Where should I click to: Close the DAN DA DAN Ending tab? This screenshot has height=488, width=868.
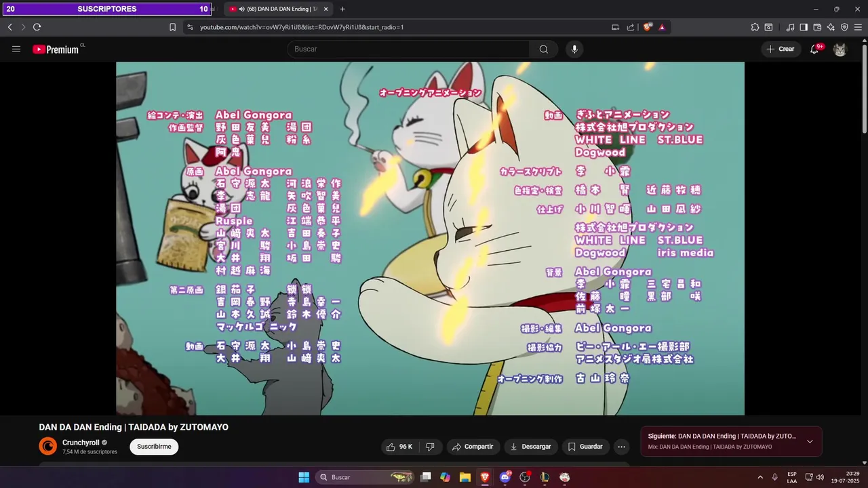[325, 9]
